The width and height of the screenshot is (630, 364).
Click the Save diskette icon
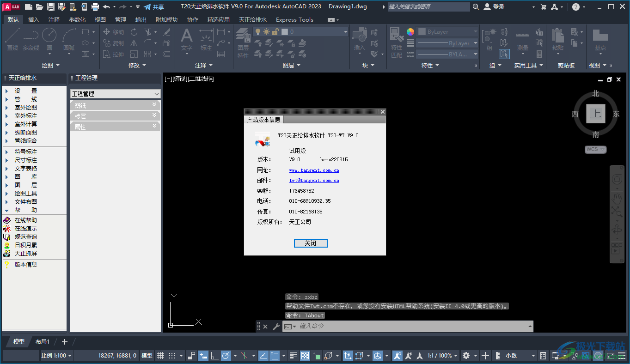pyautogui.click(x=51, y=7)
